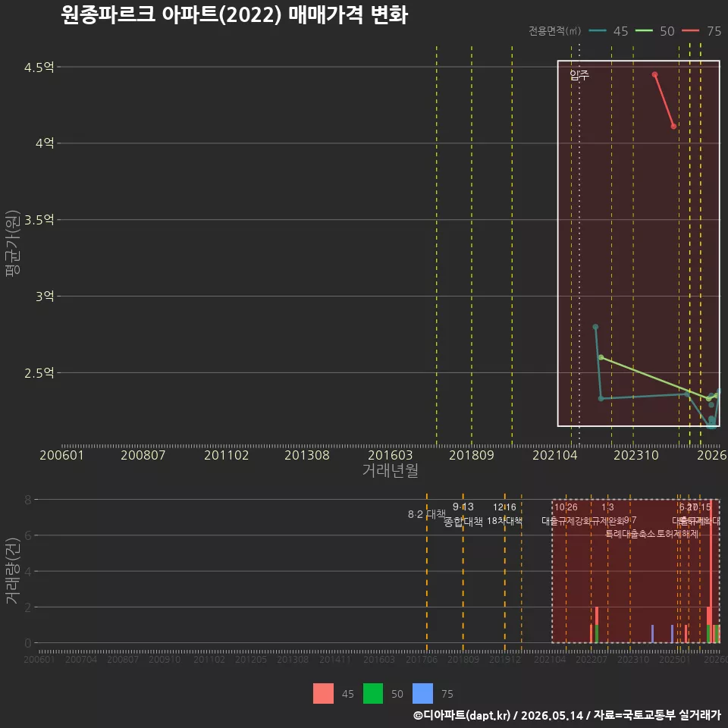Click the green 50 swatch in bottom legend
The height and width of the screenshot is (728, 728).
coord(373,694)
